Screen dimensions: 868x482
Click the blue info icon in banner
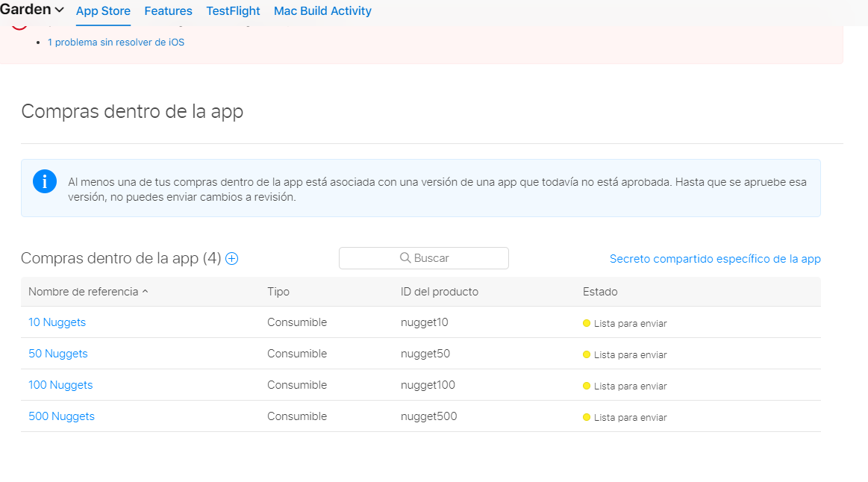(45, 181)
